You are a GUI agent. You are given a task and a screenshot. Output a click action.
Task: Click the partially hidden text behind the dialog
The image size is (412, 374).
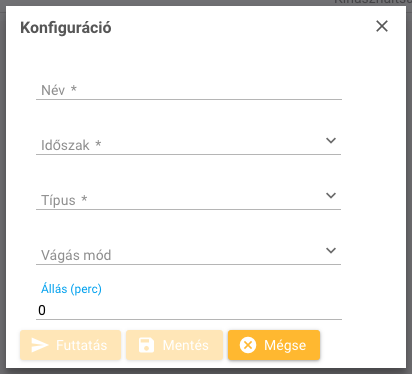pos(373,2)
